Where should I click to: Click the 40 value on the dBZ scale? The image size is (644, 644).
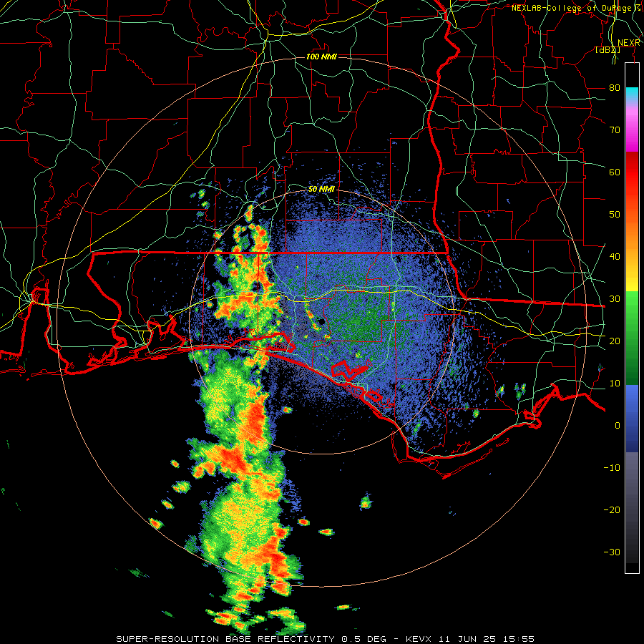pyautogui.click(x=615, y=256)
